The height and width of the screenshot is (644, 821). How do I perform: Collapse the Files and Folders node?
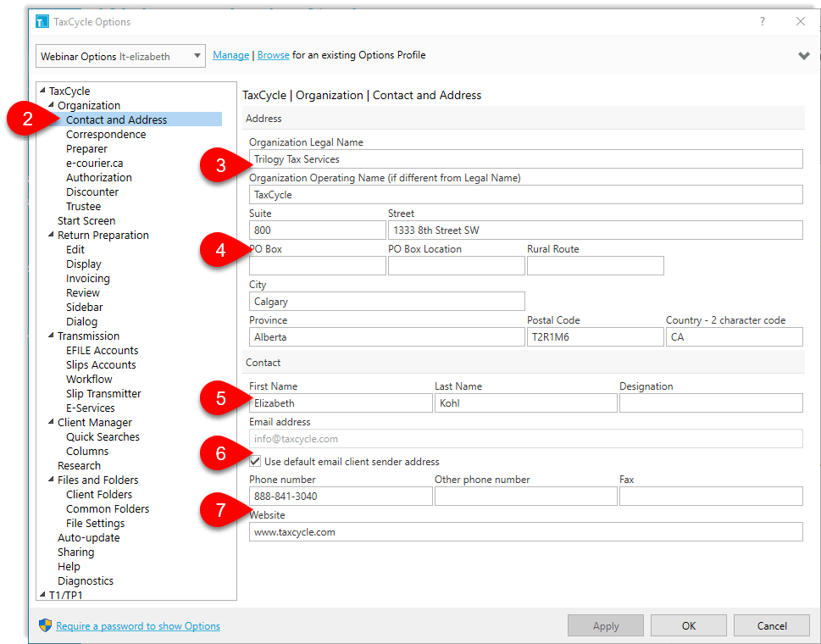tap(52, 479)
